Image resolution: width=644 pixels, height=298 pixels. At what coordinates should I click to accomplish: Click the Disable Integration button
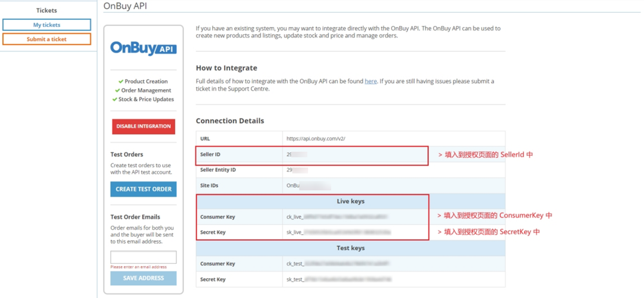pyautogui.click(x=144, y=126)
